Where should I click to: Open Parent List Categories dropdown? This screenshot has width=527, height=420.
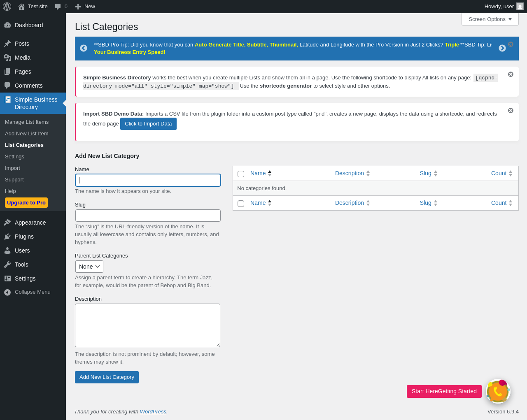[x=89, y=267]
